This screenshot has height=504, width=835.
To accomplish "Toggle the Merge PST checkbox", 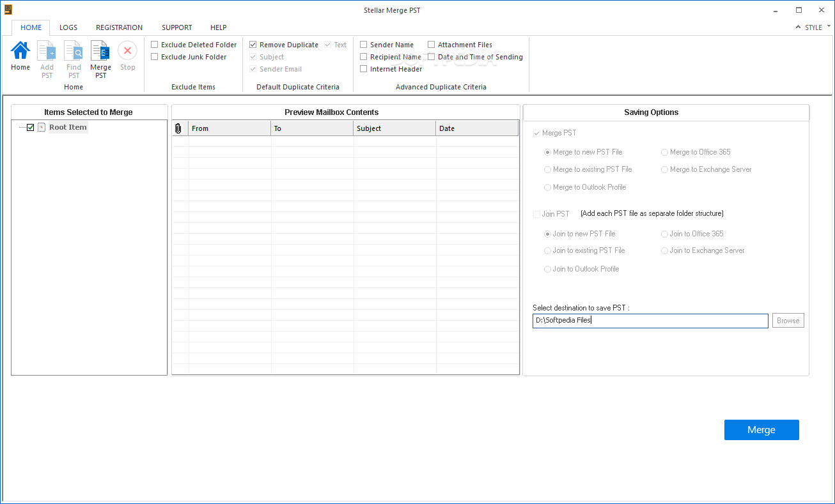I will [536, 133].
